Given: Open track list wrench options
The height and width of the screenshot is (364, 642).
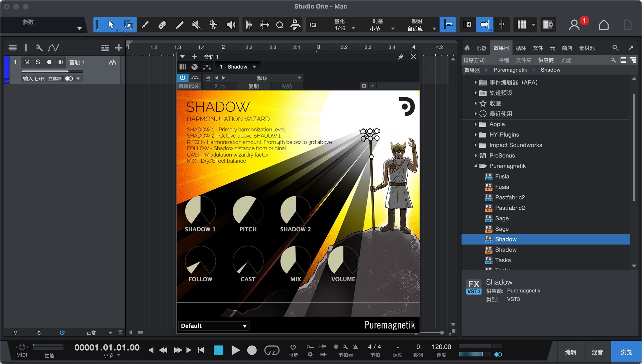Looking at the screenshot, I should pos(39,48).
